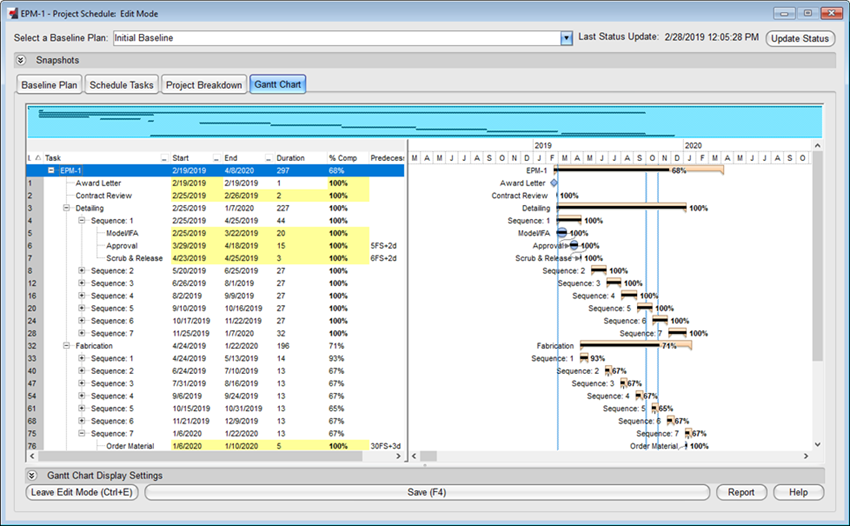Collapse the Detailing task group
850x526 pixels.
pos(67,208)
